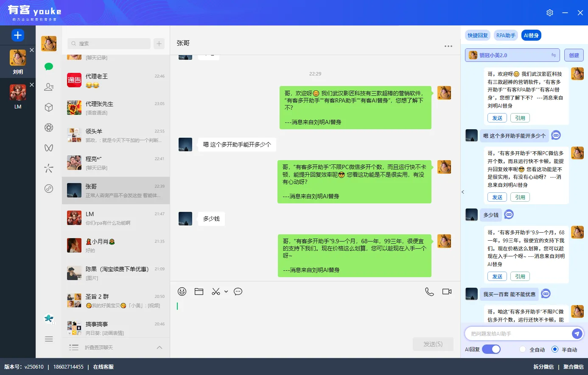This screenshot has height=375, width=588.
Task: Select the 全自动 radio button
Action: pyautogui.click(x=522, y=349)
